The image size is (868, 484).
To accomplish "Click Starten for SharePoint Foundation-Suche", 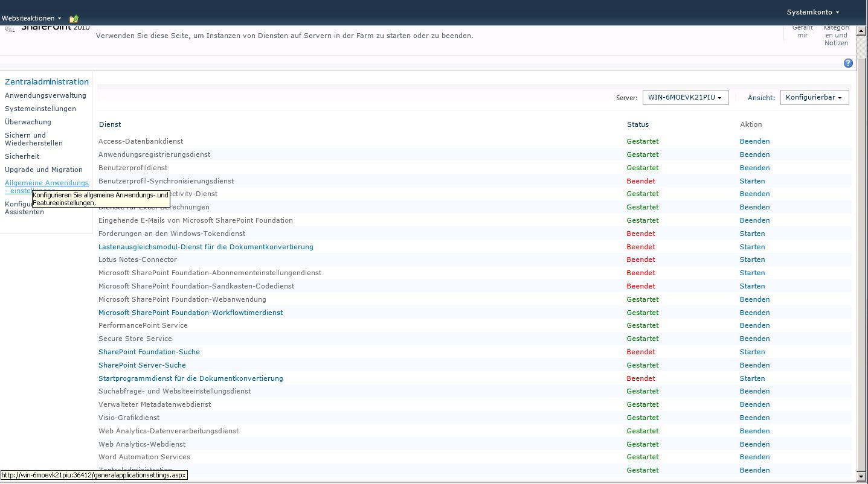I will [x=752, y=352].
